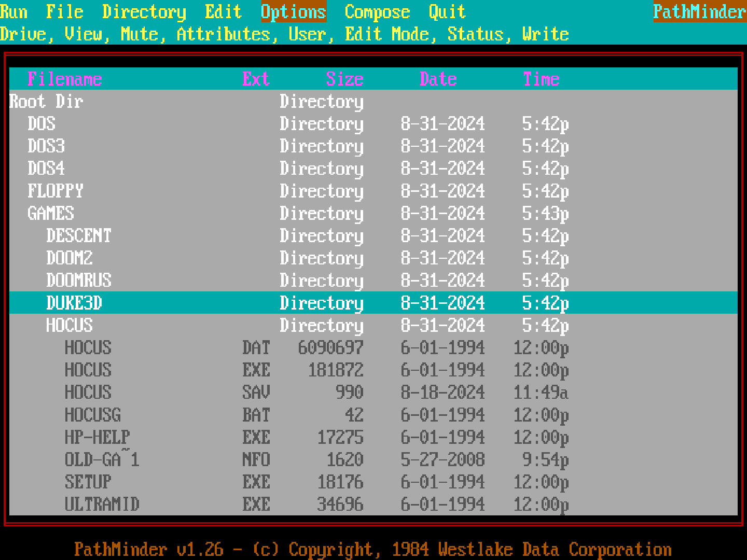Select the highlighted Options menu
Screen dimensions: 747x560
[294, 11]
